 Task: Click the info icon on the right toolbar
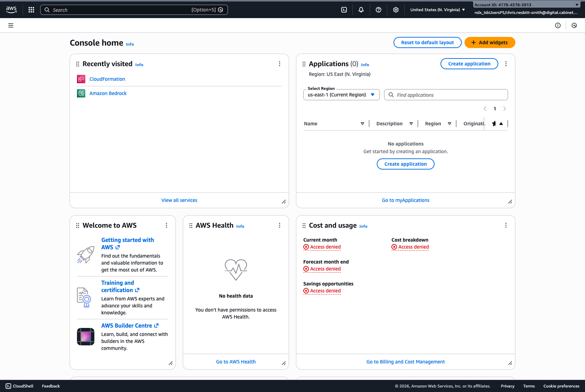point(558,25)
